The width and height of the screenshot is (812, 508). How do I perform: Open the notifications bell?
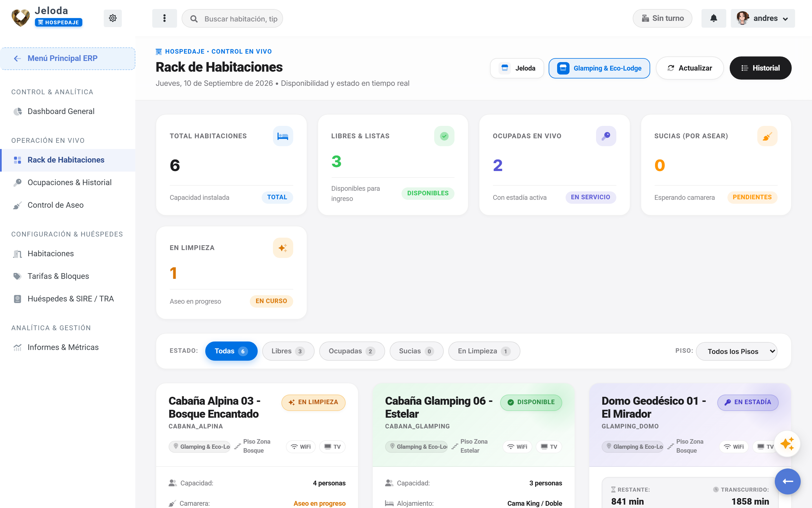(x=714, y=18)
